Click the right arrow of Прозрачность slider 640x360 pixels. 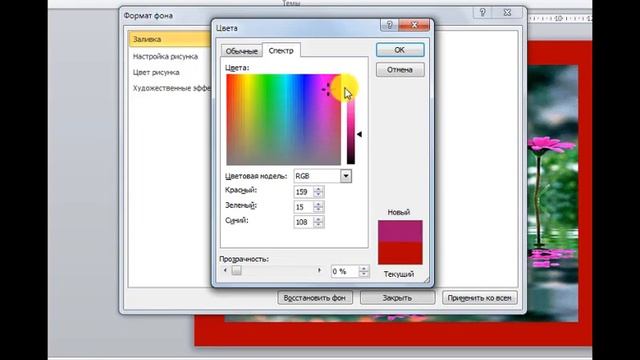(319, 270)
